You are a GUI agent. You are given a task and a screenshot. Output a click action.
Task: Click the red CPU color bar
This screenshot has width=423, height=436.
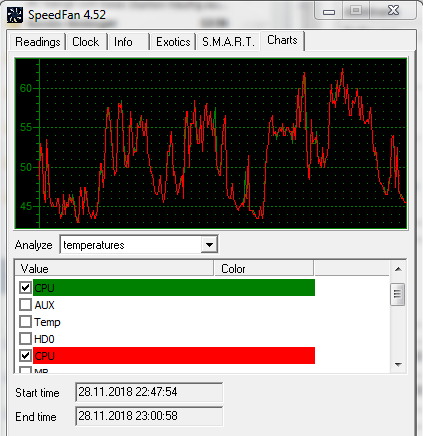coord(174,356)
